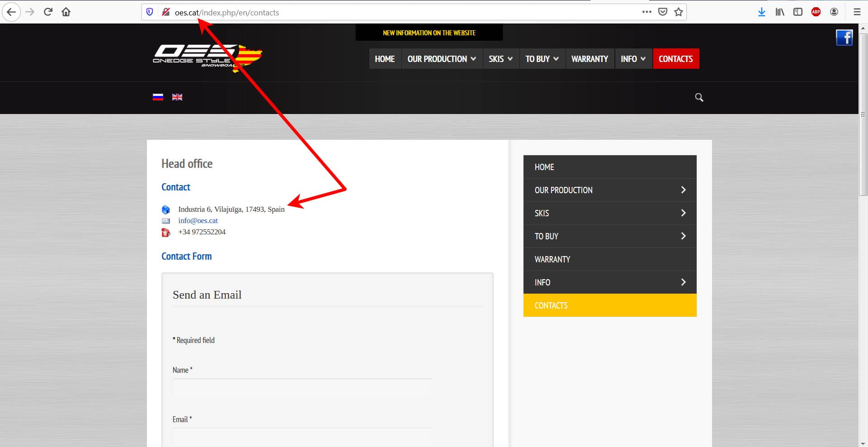Open the Firefox hamburger menu
Viewport: 868px width, 447px height.
(857, 12)
